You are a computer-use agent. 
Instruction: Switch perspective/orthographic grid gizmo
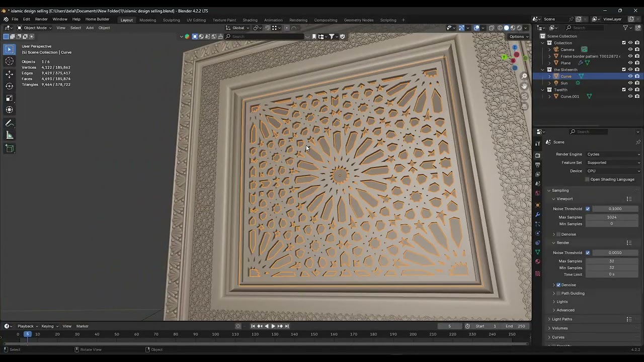pos(524,107)
